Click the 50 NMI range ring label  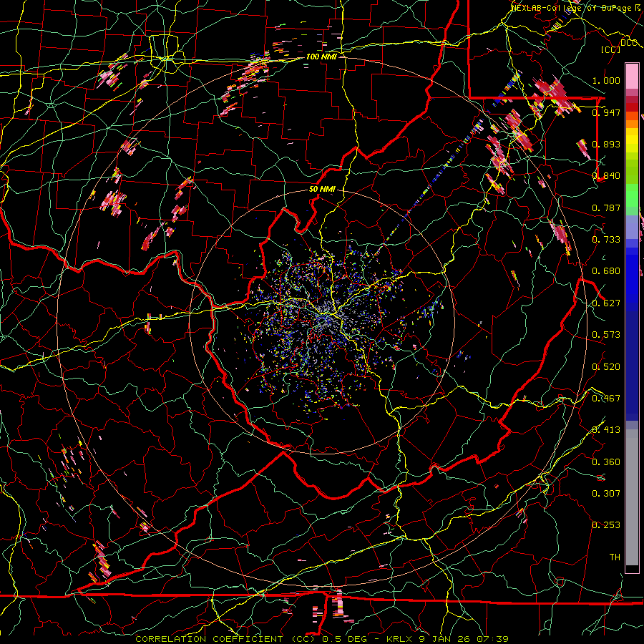[322, 190]
